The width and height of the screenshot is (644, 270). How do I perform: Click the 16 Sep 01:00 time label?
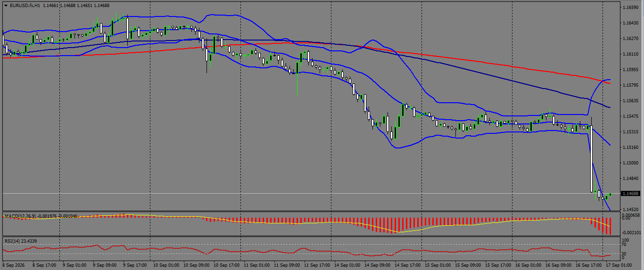coord(528,265)
